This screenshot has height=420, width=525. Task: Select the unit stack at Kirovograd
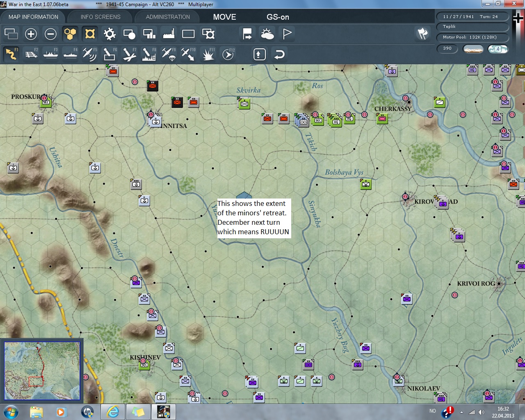coord(442,202)
